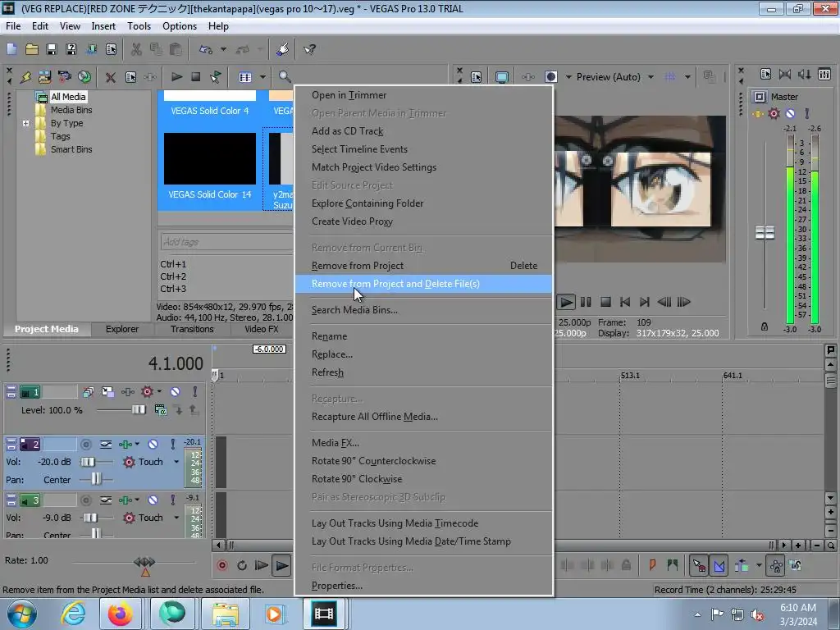Open the Options menu
The width and height of the screenshot is (840, 630).
[x=180, y=26]
